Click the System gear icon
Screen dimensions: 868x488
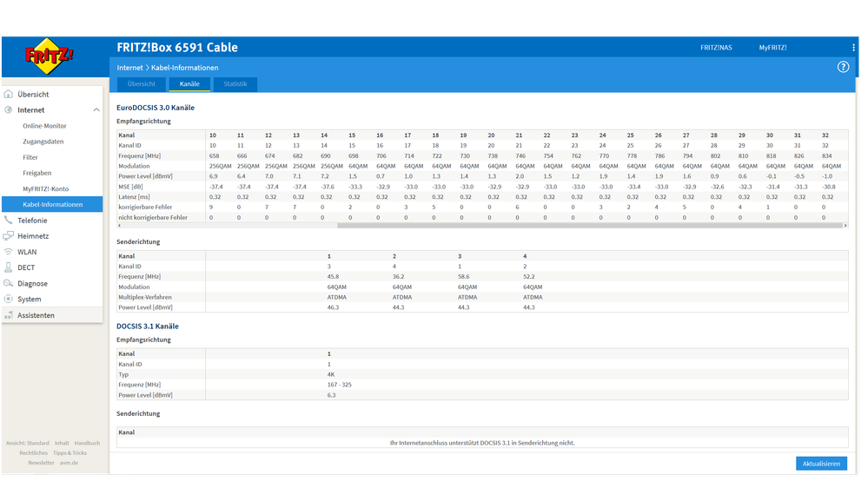point(9,299)
